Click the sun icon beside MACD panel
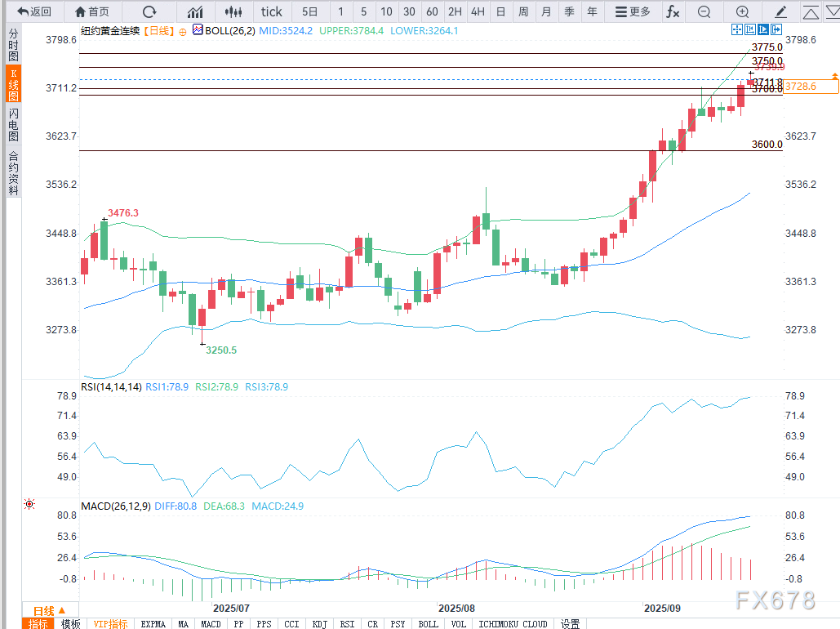 coord(29,504)
